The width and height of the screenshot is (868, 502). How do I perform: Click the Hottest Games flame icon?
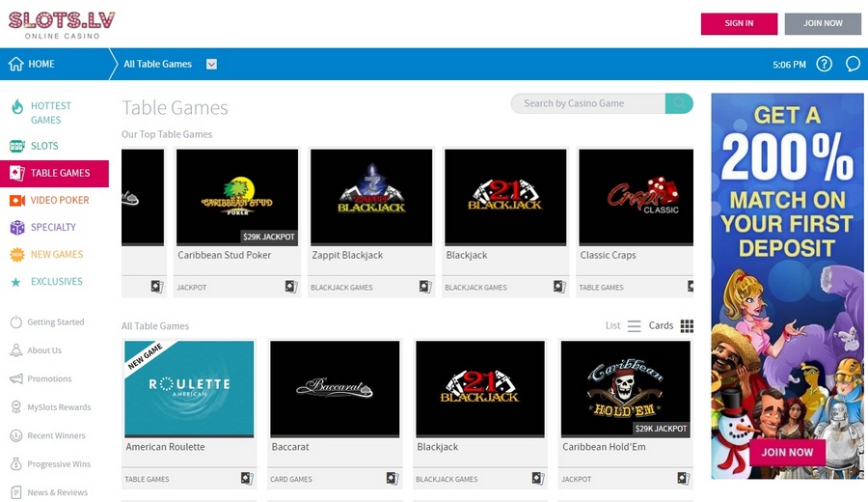(17, 106)
